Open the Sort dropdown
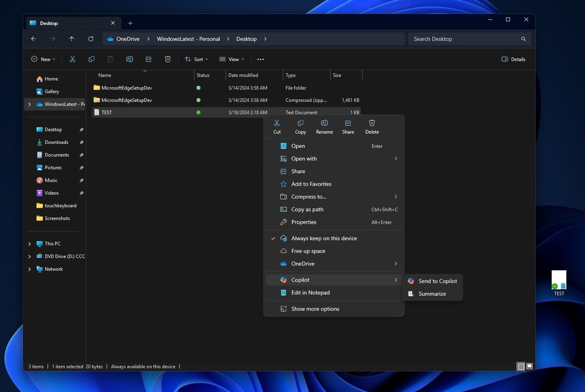 pos(196,59)
